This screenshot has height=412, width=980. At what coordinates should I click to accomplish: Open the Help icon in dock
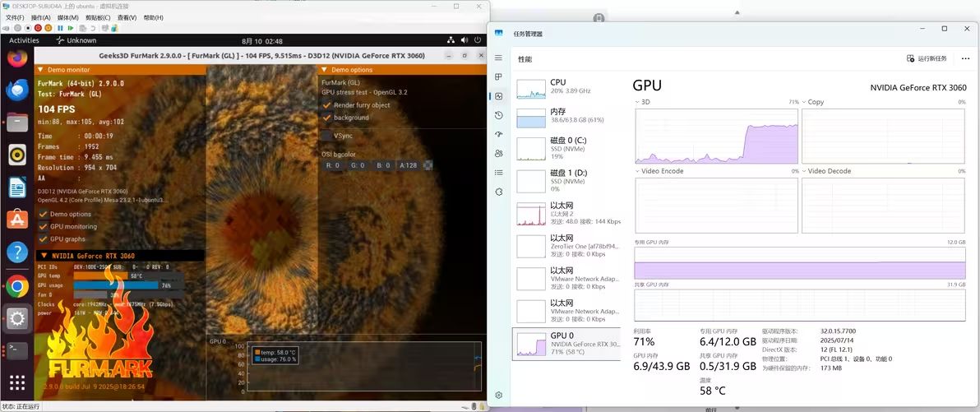point(17,252)
